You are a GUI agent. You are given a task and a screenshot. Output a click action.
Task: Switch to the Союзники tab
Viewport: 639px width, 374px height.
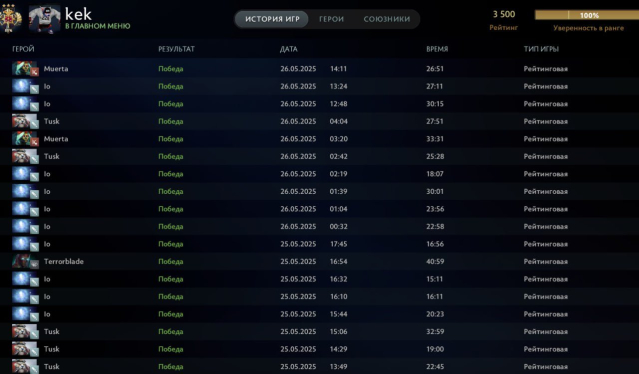(x=387, y=19)
